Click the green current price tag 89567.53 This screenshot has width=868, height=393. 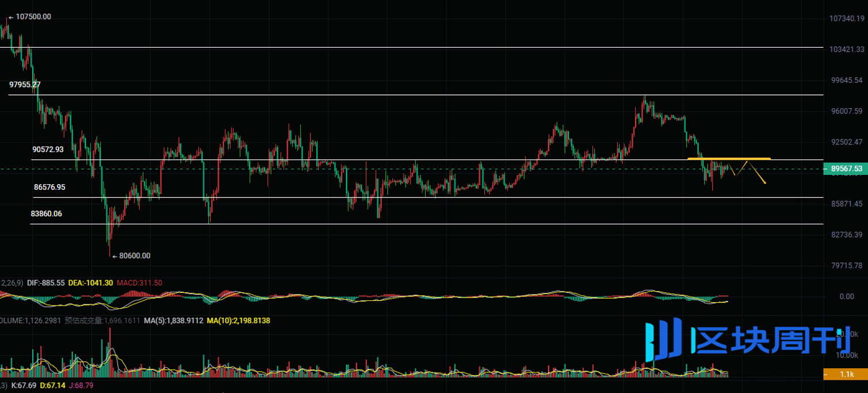[845, 169]
